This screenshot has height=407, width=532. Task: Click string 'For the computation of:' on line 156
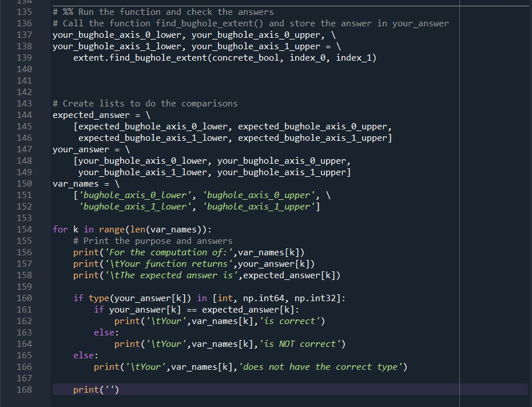pyautogui.click(x=168, y=252)
